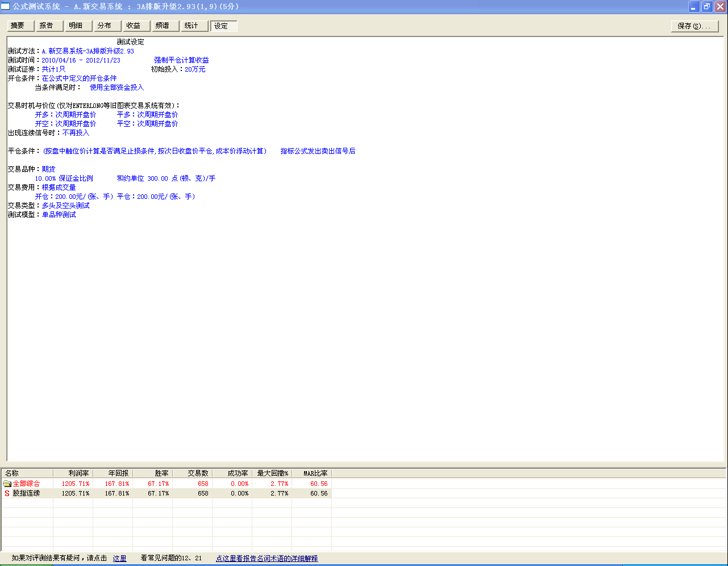
Task: Switch to the 频谱 tab
Action: [x=166, y=26]
